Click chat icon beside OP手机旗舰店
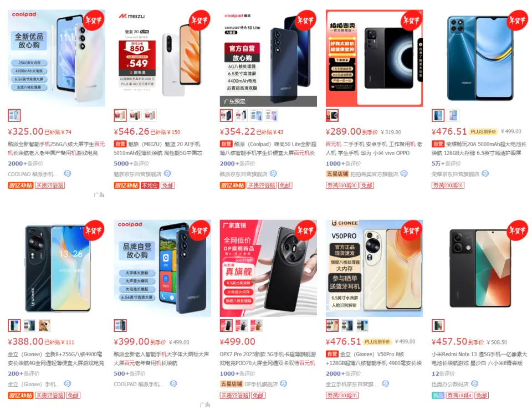 [x=284, y=383]
